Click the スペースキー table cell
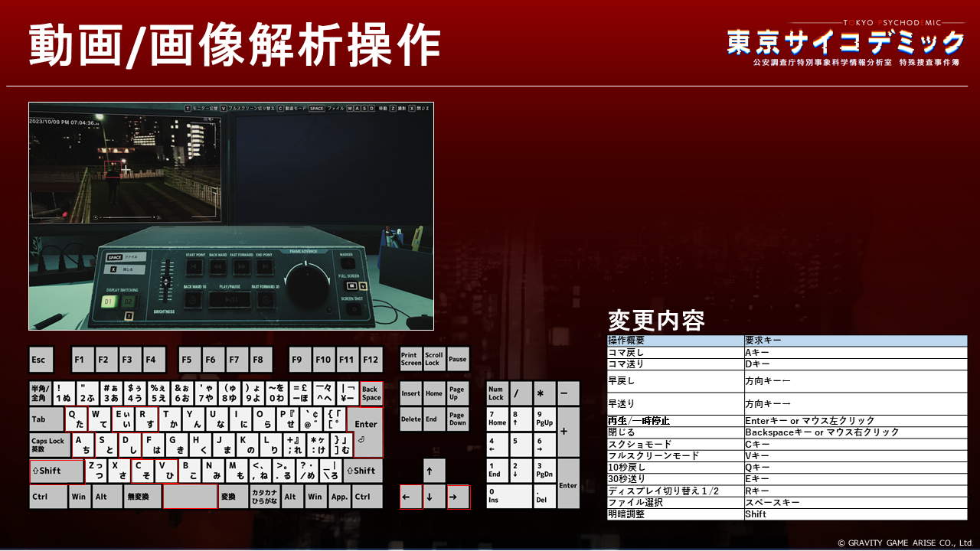The width and height of the screenshot is (980, 551). [855, 503]
